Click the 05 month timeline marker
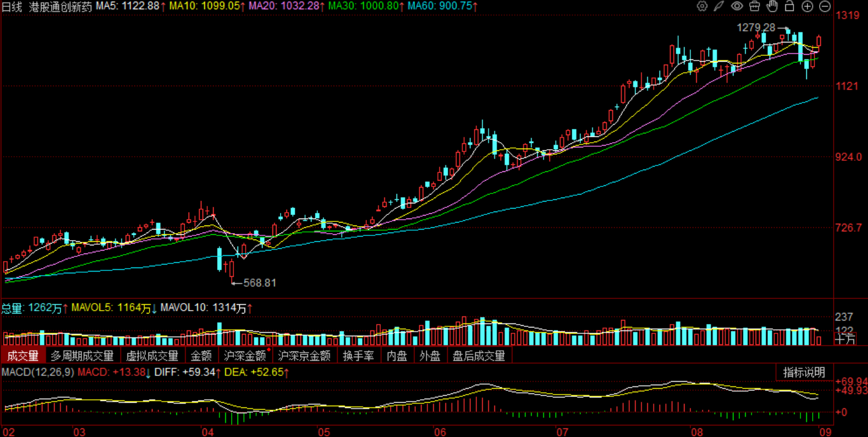Image resolution: width=868 pixels, height=437 pixels. click(324, 432)
